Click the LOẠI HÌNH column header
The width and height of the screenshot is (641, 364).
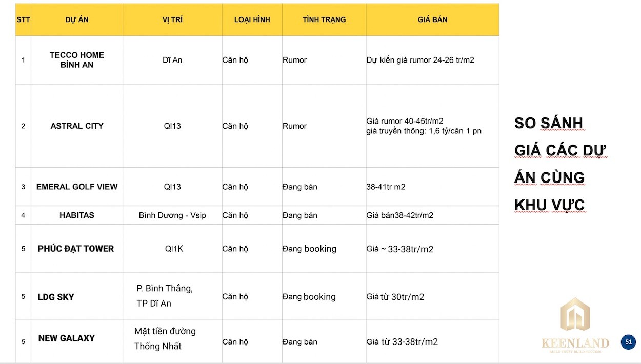click(x=252, y=19)
